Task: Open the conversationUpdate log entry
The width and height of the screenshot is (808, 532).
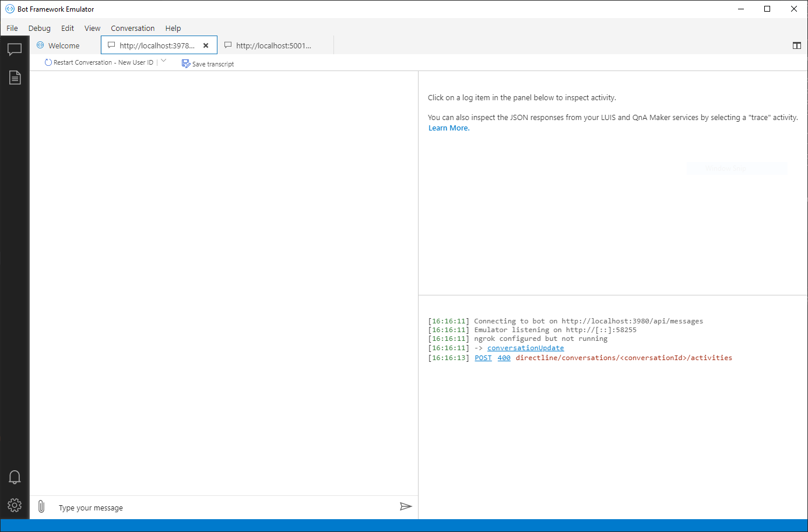Action: (x=525, y=348)
